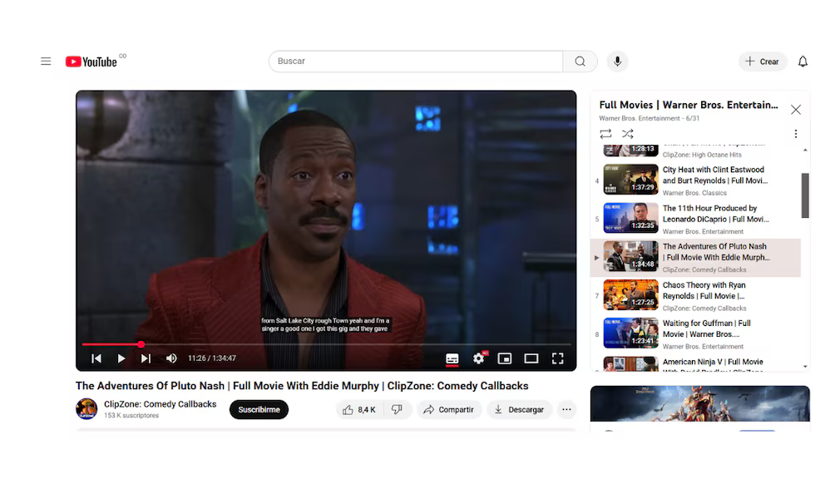This screenshot has height=504, width=825.
Task: Click the voice search microphone icon
Action: tap(617, 62)
